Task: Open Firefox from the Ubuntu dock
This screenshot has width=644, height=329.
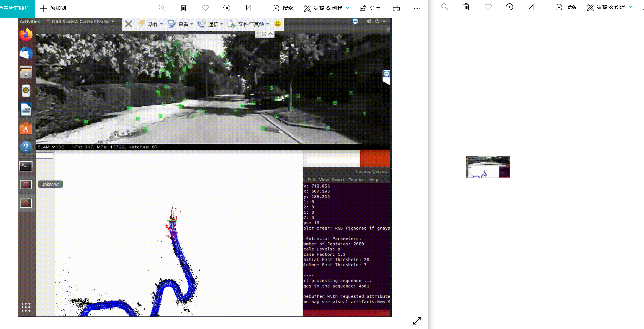Action: click(x=26, y=35)
